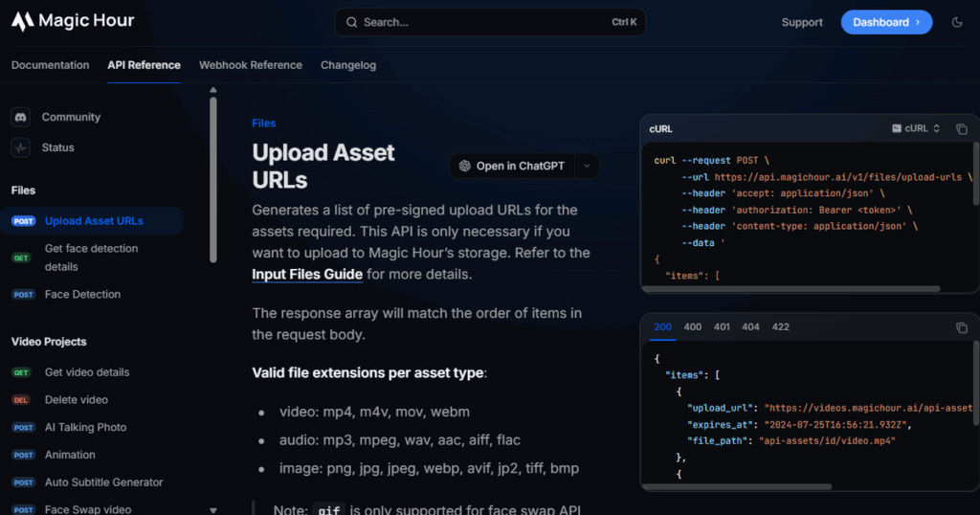Click POST badge beside Animation
This screenshot has width=980, height=515.
tap(24, 455)
